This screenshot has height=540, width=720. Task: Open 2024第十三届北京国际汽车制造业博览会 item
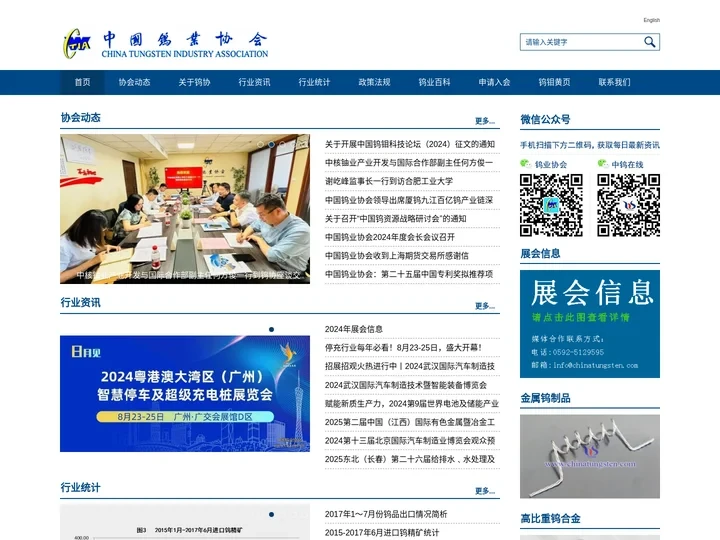(x=410, y=440)
